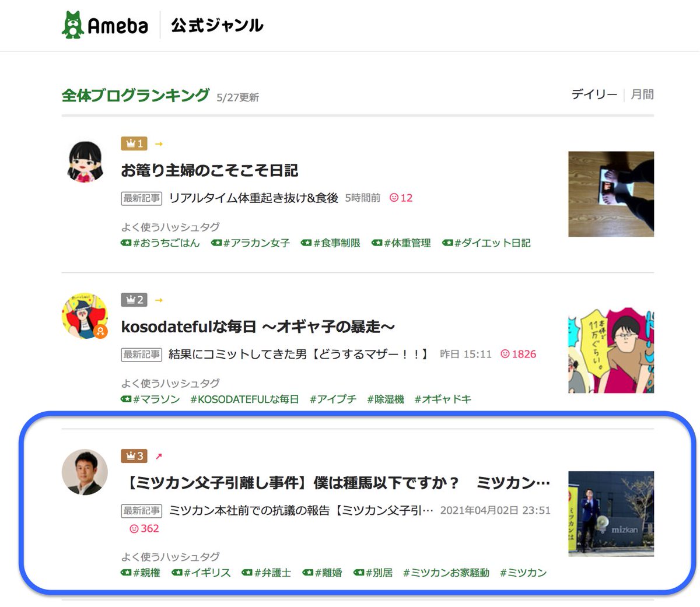Open article ミツカン本社前での抗議の報告

301,511
